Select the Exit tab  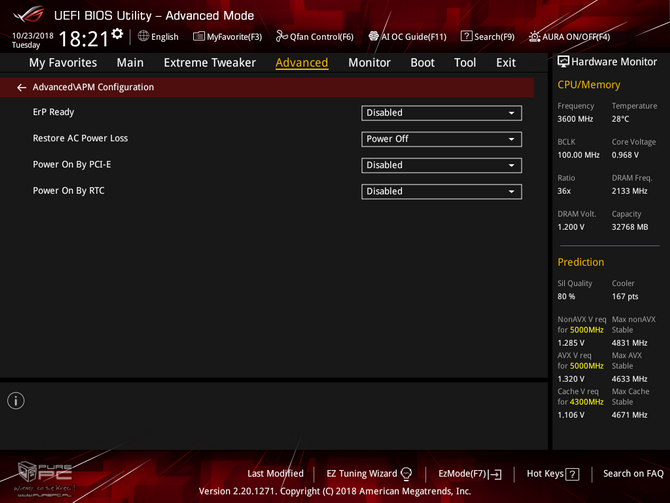click(x=506, y=63)
